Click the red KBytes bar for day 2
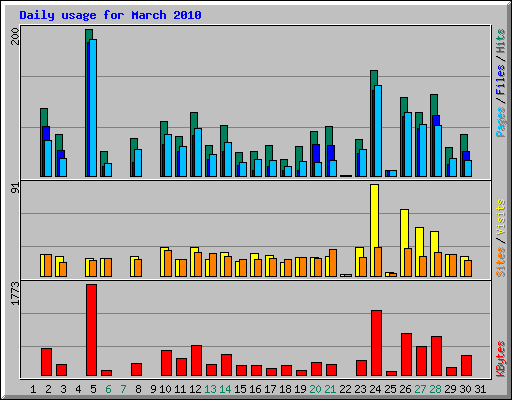This screenshot has width=512, height=400. point(47,362)
